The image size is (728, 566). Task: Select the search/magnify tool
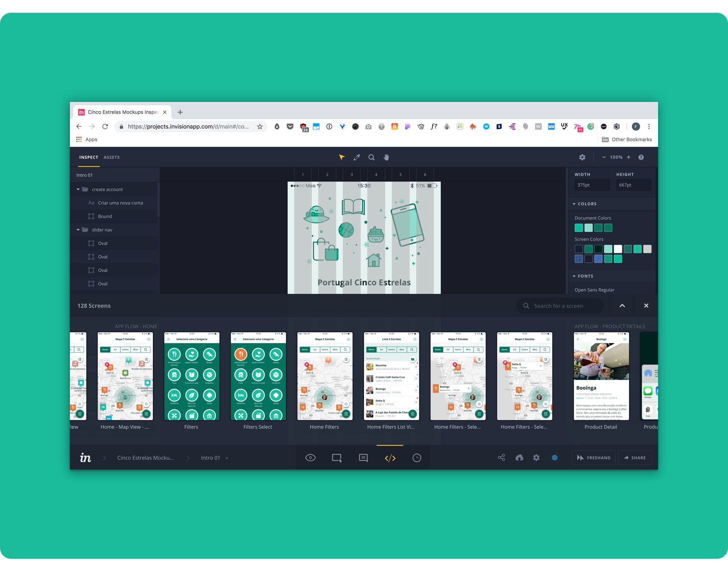[x=371, y=157]
